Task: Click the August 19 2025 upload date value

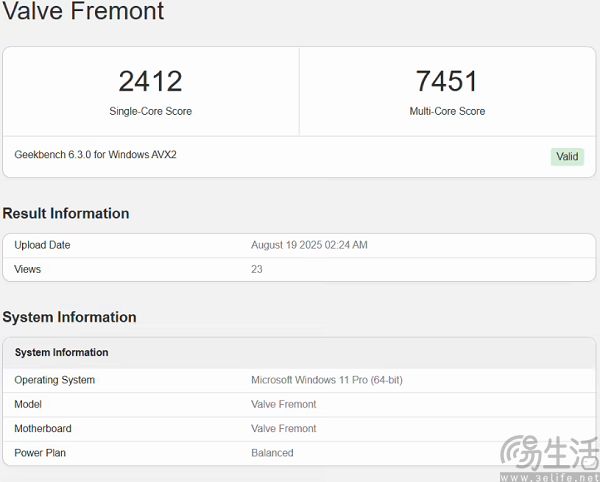Action: [309, 245]
